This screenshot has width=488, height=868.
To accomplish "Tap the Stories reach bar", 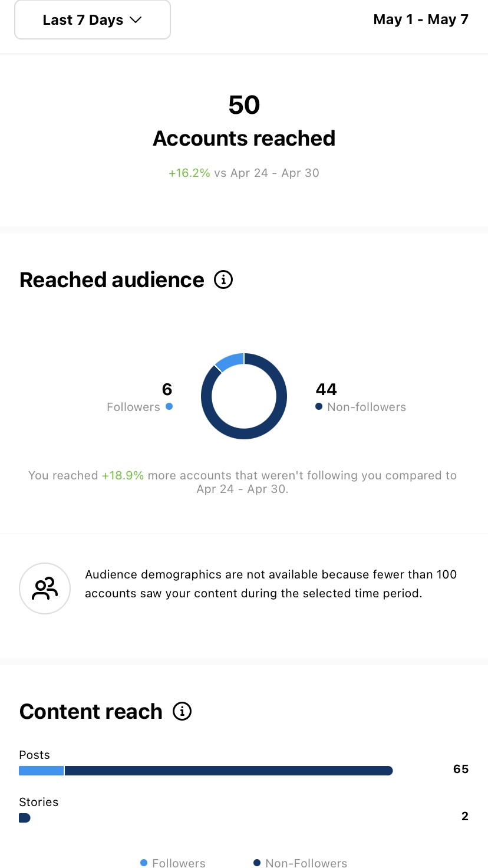I will point(25,817).
